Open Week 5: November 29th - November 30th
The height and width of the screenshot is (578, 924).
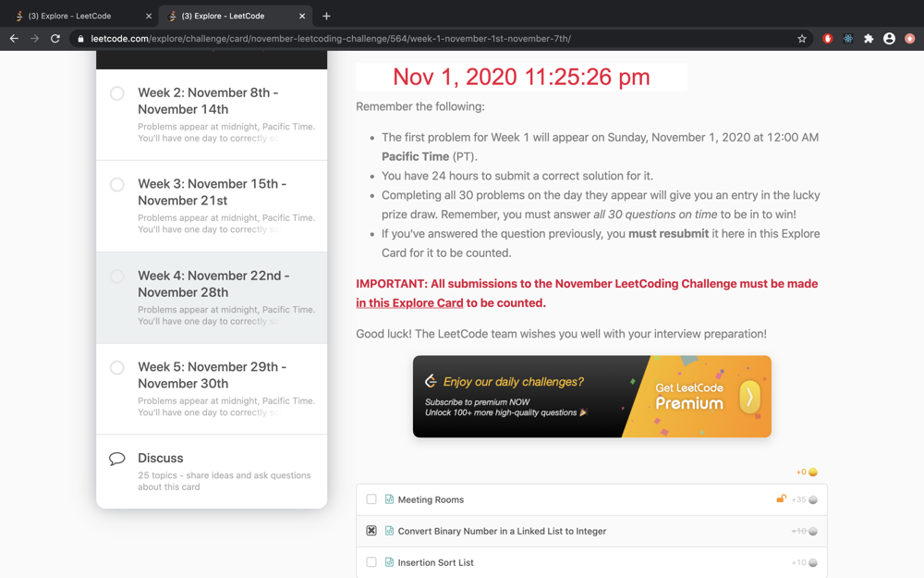pyautogui.click(x=212, y=388)
